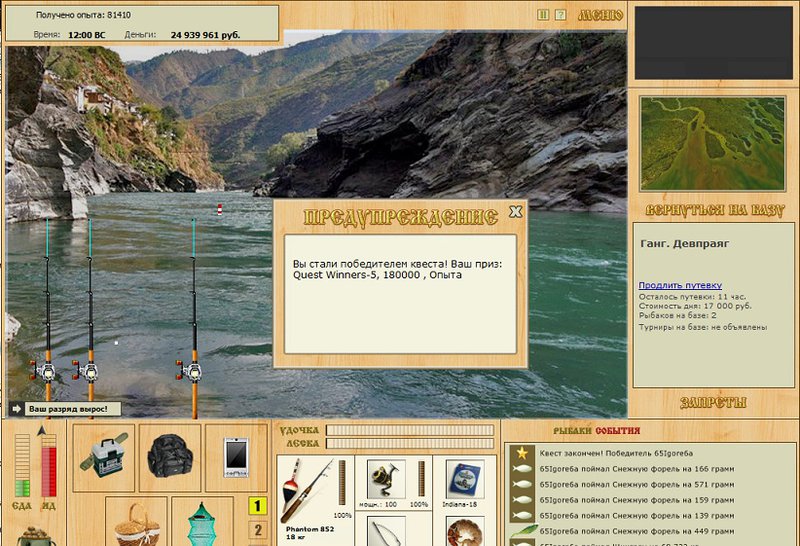Switch to the Рыбаки tab
The width and height of the screenshot is (800, 546).
coord(572,431)
